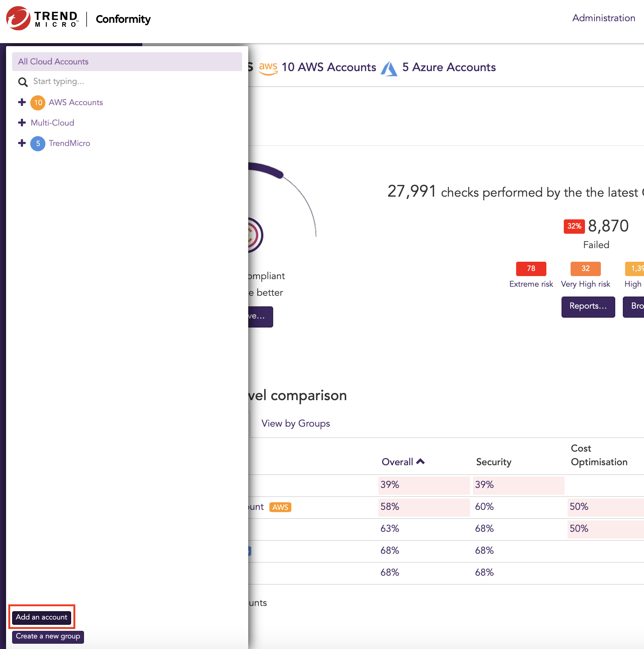This screenshot has height=649, width=644.
Task: Click the 10 AWS Accounts heading
Action: 329,67
